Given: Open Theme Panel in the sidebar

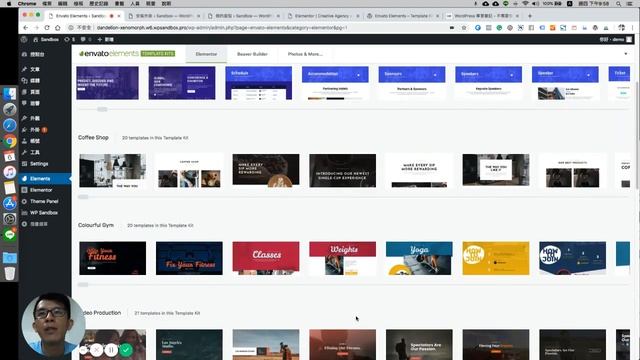Looking at the screenshot, I should [x=44, y=202].
